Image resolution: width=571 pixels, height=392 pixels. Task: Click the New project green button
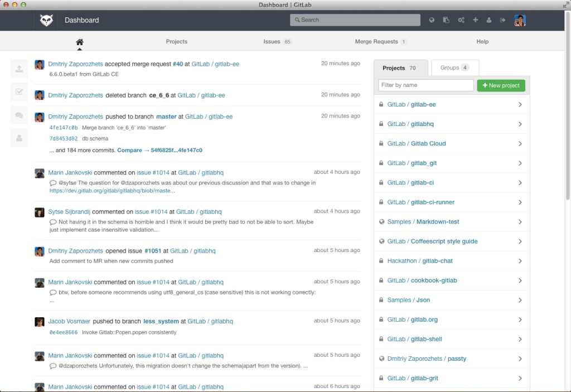pyautogui.click(x=501, y=85)
